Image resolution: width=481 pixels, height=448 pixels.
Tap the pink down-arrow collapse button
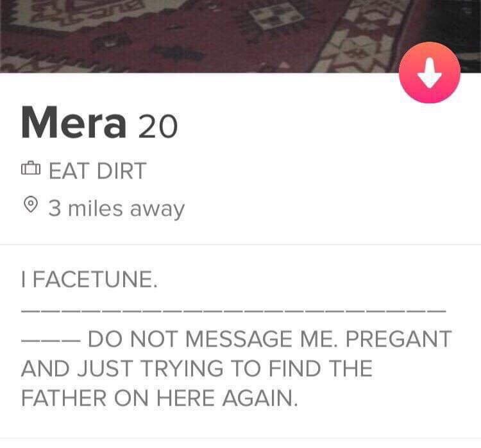[x=430, y=73]
